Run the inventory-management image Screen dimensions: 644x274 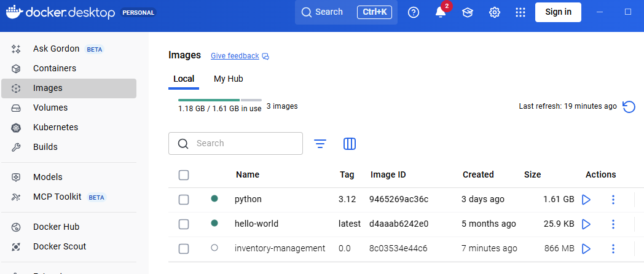[586, 249]
